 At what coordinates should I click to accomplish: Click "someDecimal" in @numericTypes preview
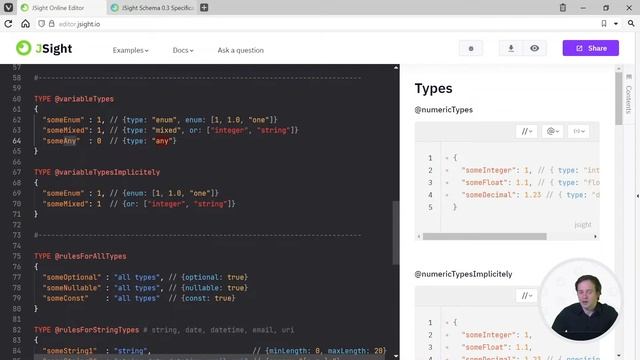489,195
